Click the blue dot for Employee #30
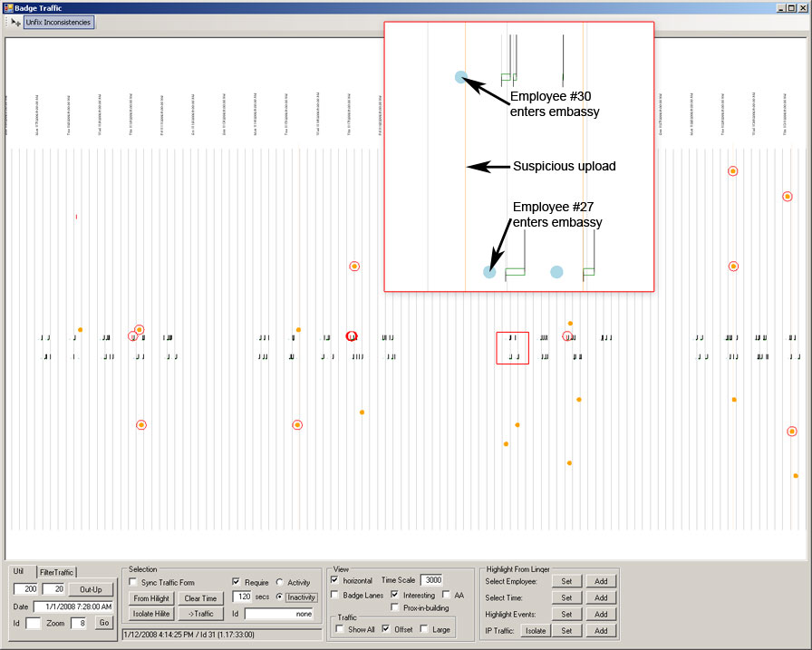This screenshot has height=650, width=812. (x=460, y=77)
